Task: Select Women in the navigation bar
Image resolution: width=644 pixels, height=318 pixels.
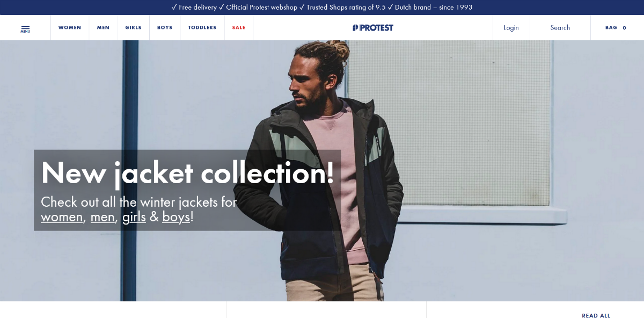Action: (70, 27)
